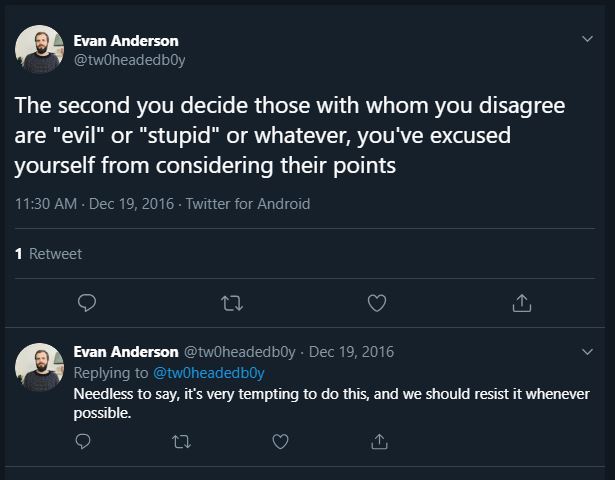This screenshot has width=615, height=480.
Task: Open the main tweet's options chevron
Action: 587,39
